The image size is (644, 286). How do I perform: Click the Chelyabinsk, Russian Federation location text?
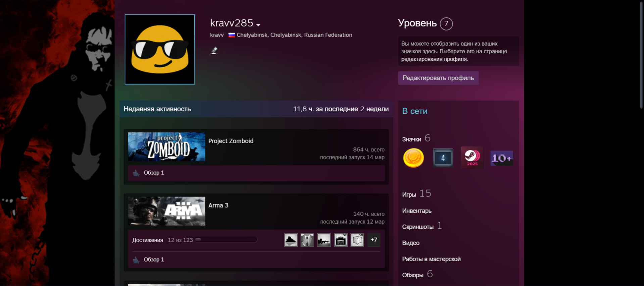tap(294, 35)
